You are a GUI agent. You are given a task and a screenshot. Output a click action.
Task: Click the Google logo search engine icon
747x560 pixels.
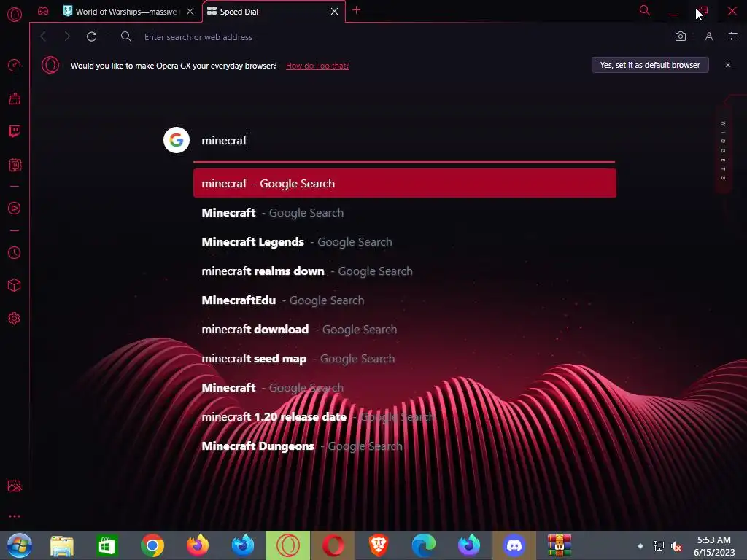coord(177,140)
